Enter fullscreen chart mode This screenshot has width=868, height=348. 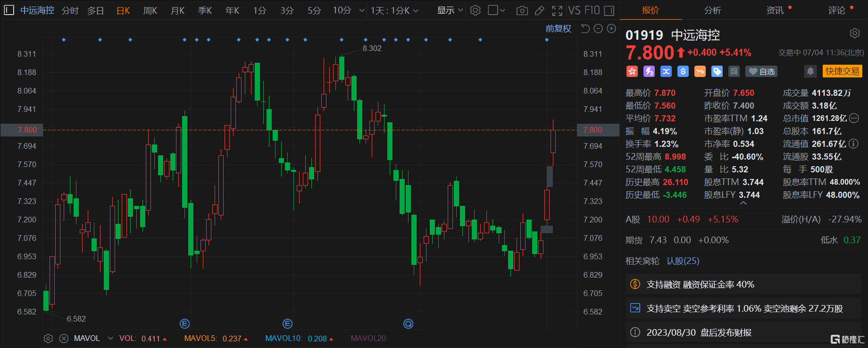557,10
